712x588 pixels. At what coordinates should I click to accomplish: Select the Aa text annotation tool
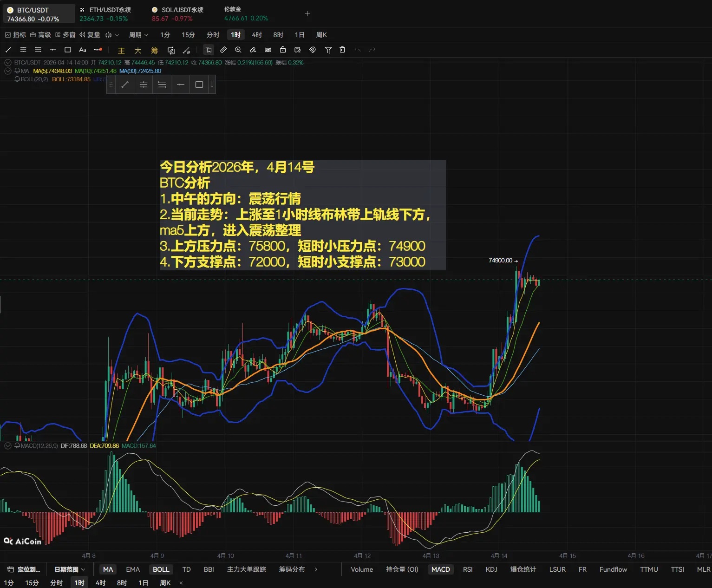point(83,50)
